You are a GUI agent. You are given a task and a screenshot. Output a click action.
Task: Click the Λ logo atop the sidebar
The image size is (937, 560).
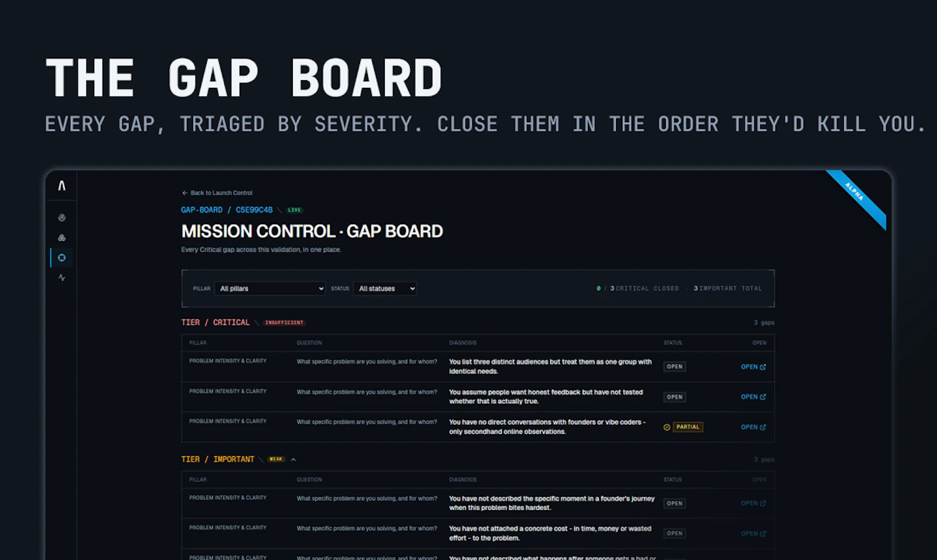tap(61, 185)
